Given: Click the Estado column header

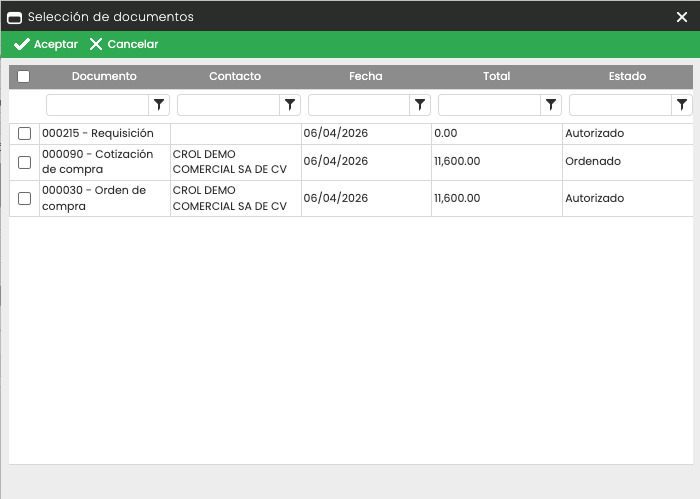Looking at the screenshot, I should pyautogui.click(x=627, y=77).
